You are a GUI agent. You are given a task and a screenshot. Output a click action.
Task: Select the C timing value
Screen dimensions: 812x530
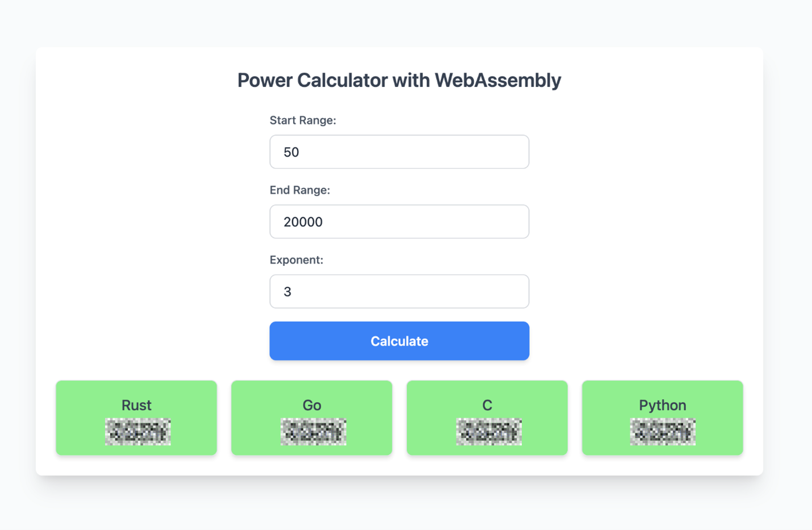pos(488,432)
